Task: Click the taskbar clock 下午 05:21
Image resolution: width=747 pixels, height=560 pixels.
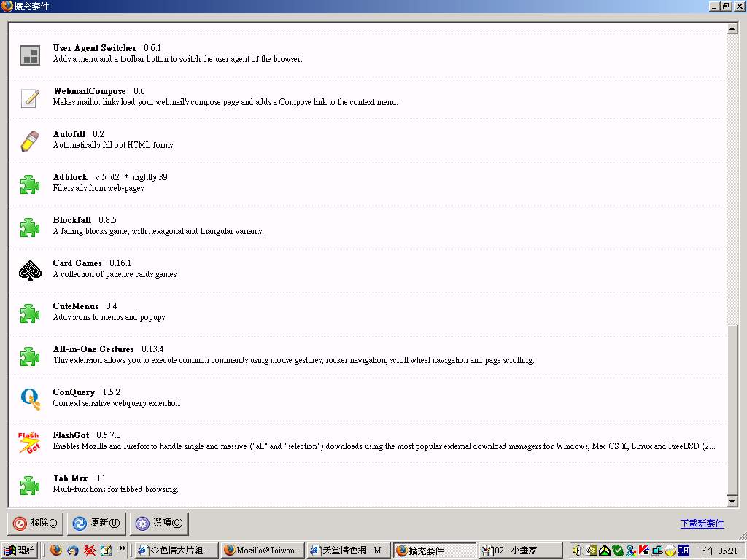Action: tap(718, 551)
